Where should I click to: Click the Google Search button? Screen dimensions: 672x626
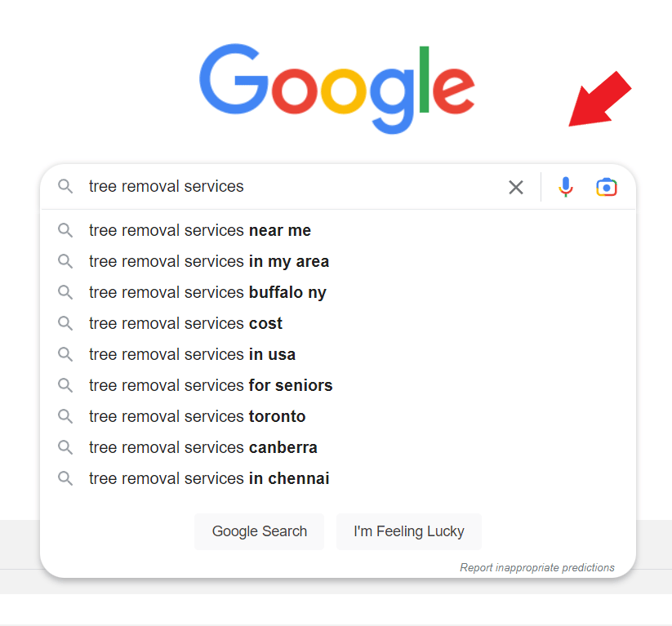pos(259,531)
